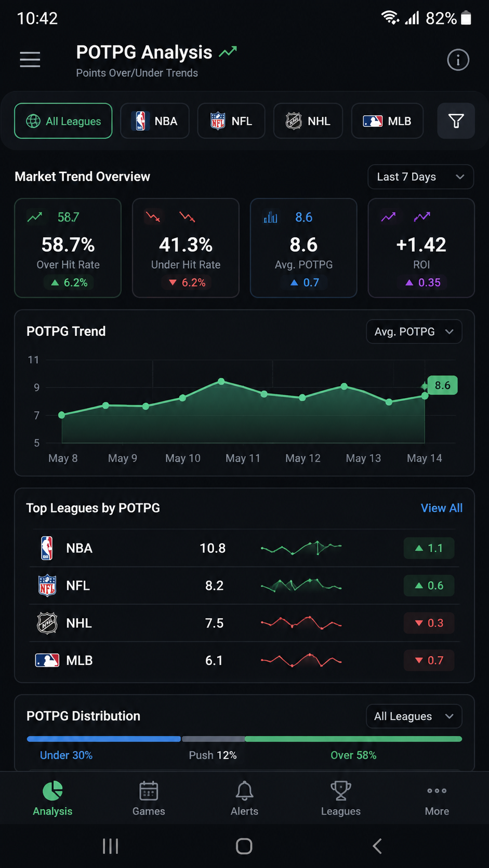Viewport: 489px width, 868px height.
Task: Switch to the Alerts bottom tab
Action: tap(244, 798)
